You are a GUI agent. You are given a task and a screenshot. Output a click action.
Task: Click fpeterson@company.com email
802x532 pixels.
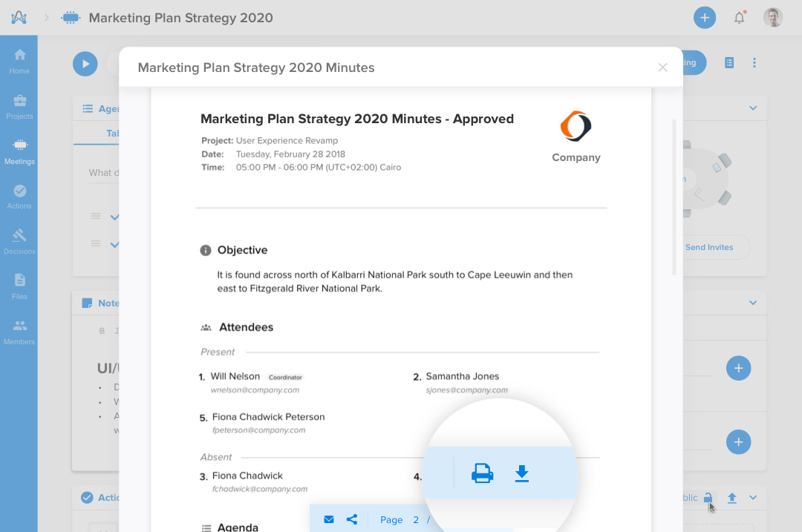(259, 430)
